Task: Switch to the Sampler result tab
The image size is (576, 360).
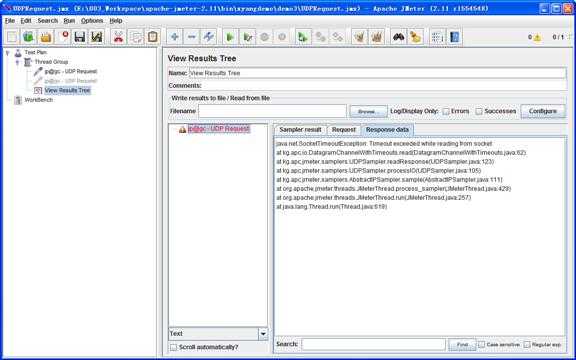Action: 300,130
